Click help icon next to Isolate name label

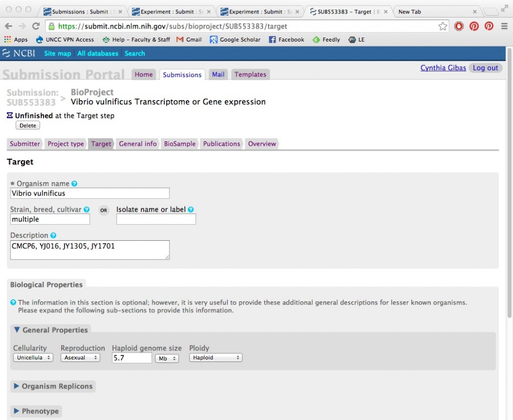191,210
